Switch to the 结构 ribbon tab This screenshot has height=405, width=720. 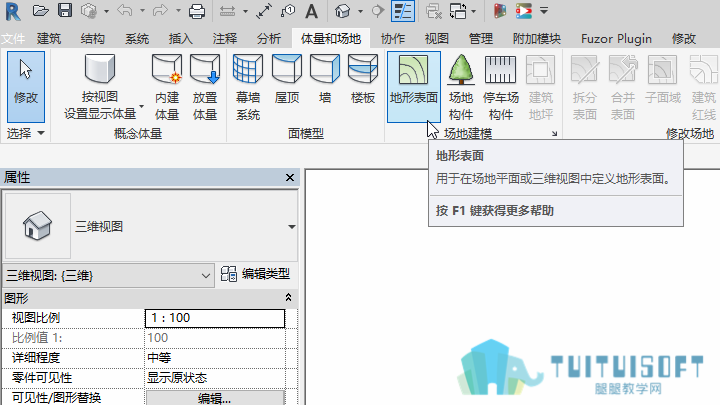pyautogui.click(x=92, y=39)
